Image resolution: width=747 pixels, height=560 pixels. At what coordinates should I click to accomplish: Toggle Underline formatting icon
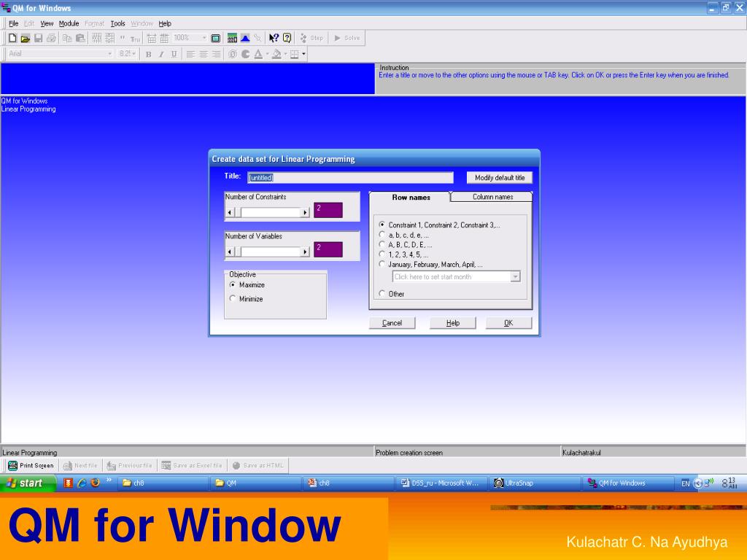pos(174,54)
